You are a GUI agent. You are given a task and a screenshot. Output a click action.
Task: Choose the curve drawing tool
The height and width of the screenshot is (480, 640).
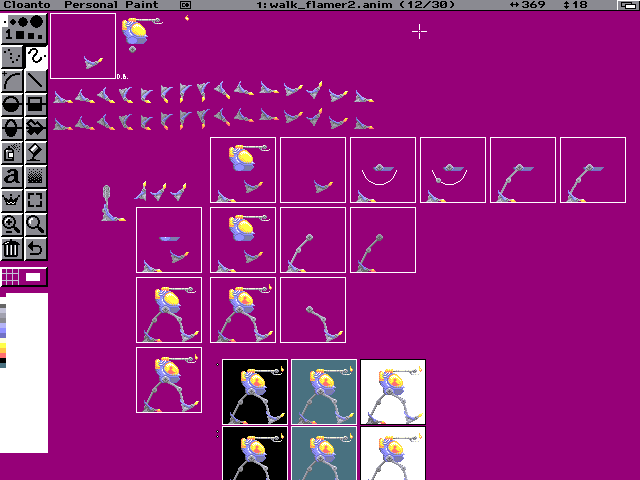[12, 81]
